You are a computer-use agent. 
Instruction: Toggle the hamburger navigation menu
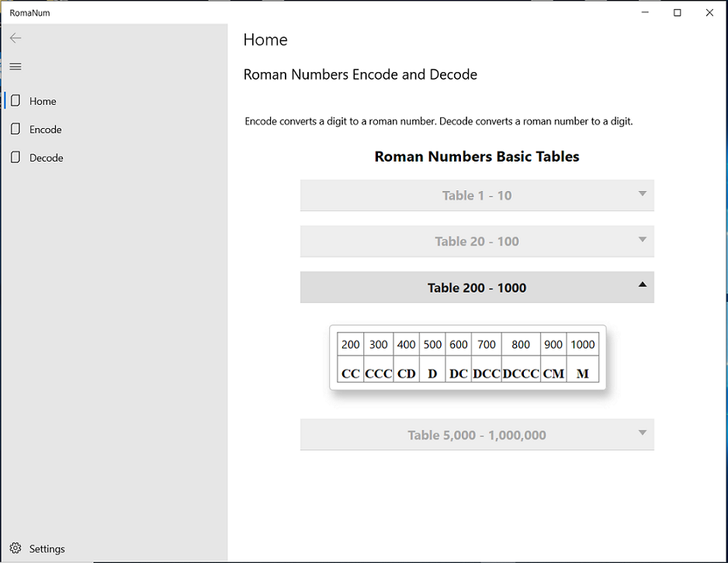[16, 67]
